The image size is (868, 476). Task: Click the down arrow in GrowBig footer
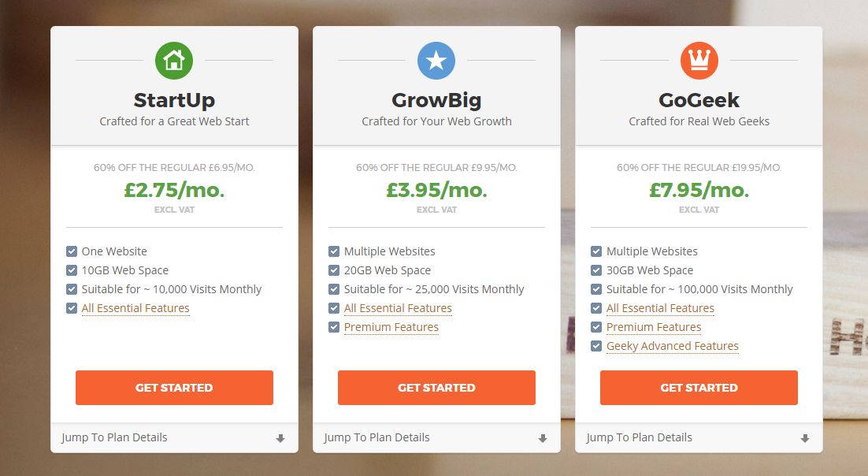click(x=543, y=438)
